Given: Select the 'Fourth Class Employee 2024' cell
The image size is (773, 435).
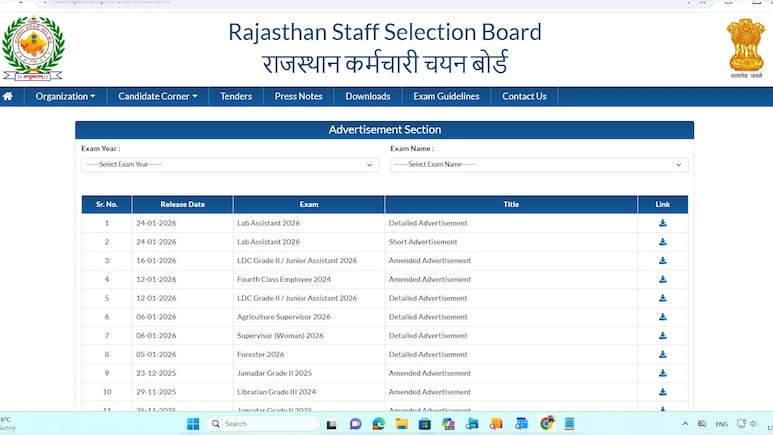Looking at the screenshot, I should pyautogui.click(x=309, y=279).
